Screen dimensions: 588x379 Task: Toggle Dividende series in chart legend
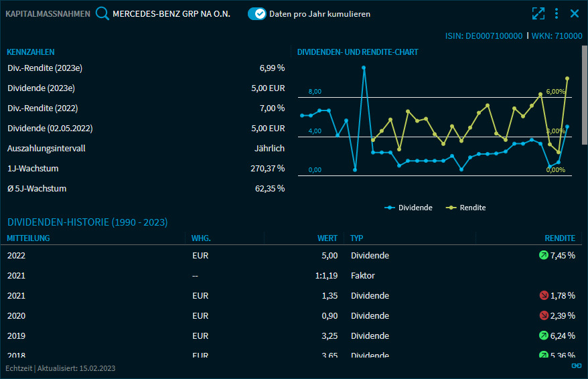409,208
